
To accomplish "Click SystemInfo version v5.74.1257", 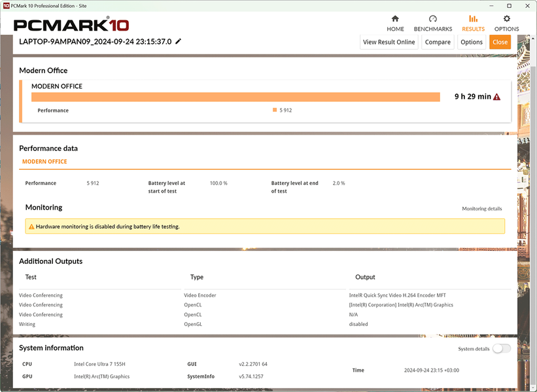I will point(251,376).
